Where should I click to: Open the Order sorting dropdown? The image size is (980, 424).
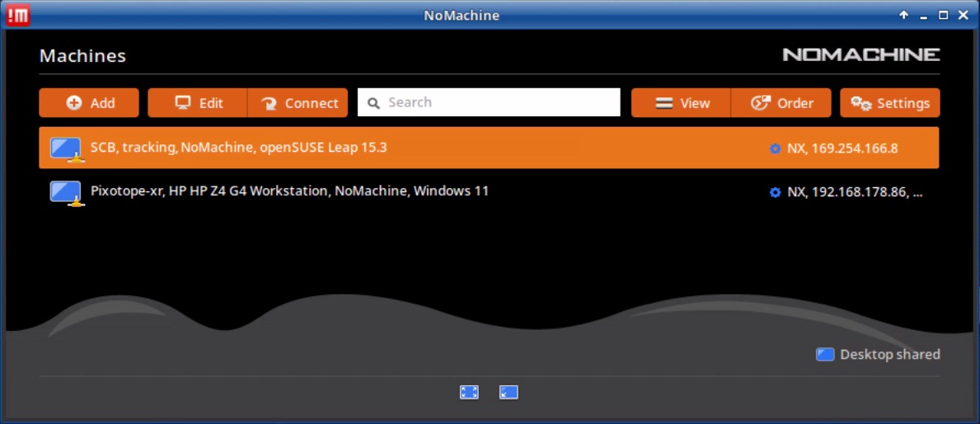point(781,103)
